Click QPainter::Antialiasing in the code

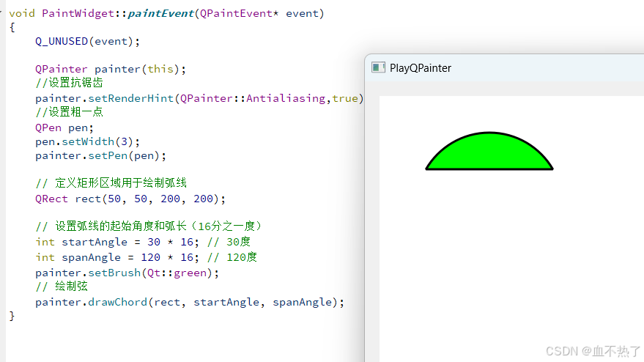[x=253, y=99]
